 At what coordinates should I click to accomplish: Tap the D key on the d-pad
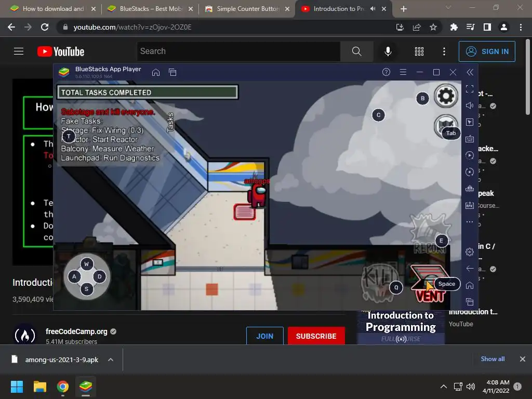99,276
